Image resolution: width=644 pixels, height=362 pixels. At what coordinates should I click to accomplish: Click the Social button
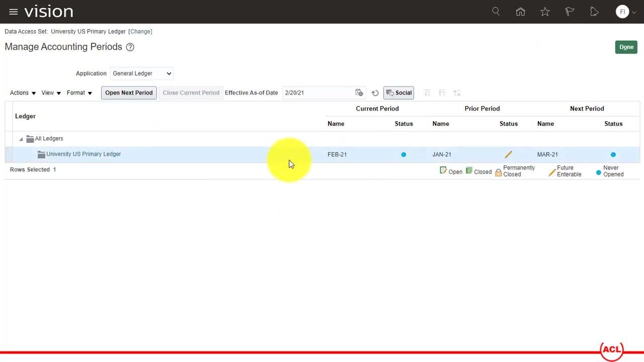point(398,93)
